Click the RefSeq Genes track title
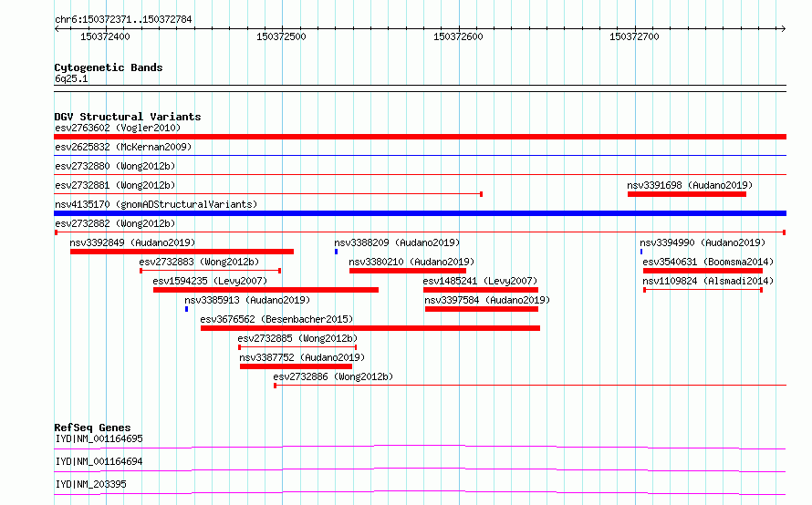The height and width of the screenshot is (505, 812). (x=92, y=428)
